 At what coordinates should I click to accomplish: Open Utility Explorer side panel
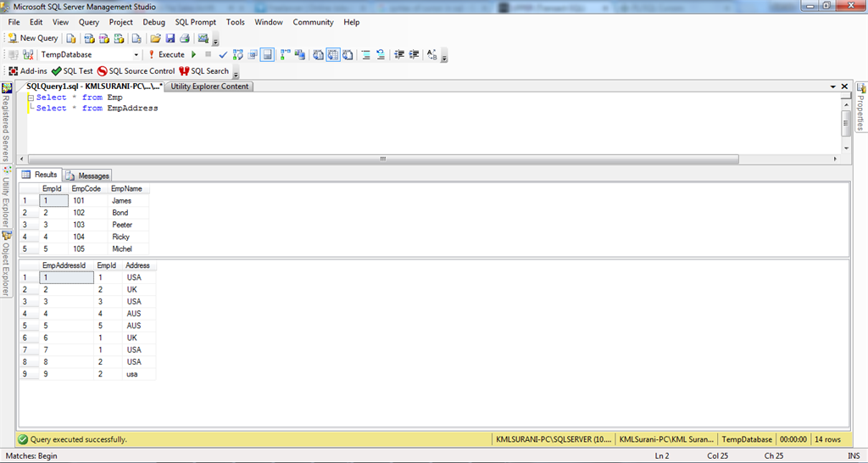coord(6,197)
